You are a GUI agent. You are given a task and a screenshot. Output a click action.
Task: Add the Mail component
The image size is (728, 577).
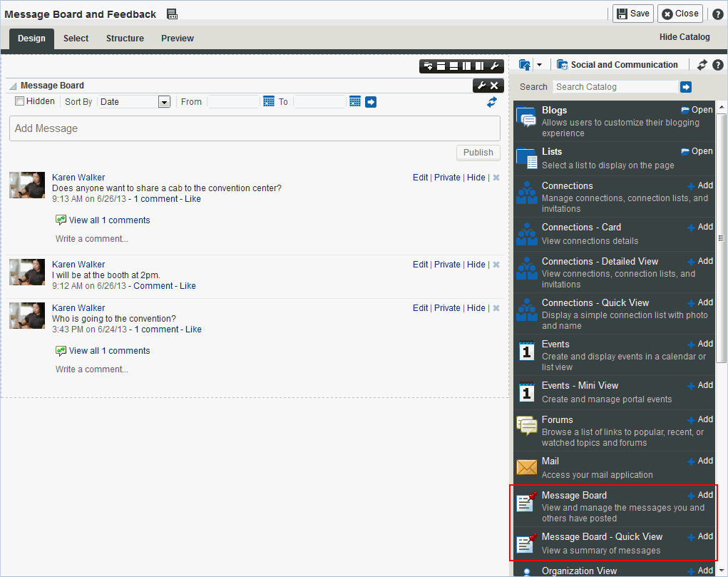(x=700, y=461)
